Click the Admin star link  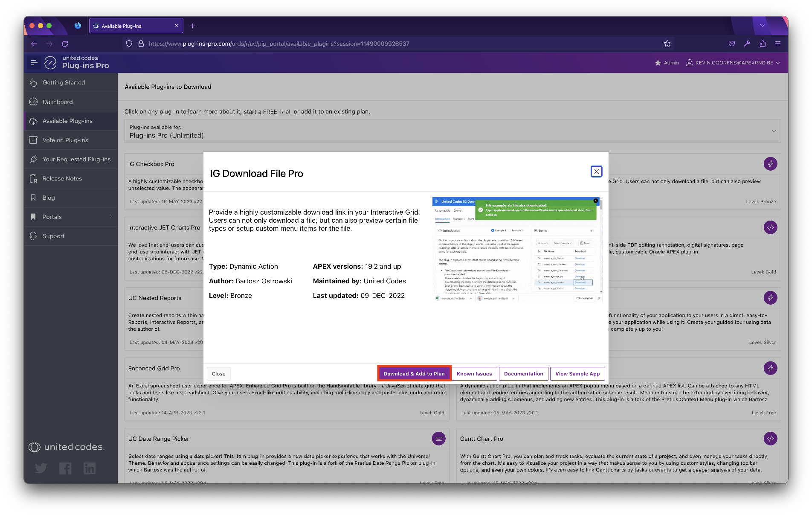click(x=667, y=63)
